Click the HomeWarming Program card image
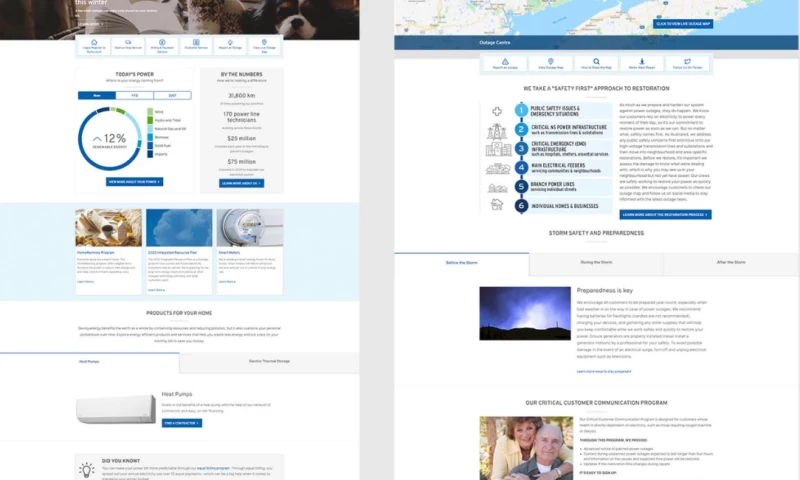The height and width of the screenshot is (480, 800). (x=109, y=228)
